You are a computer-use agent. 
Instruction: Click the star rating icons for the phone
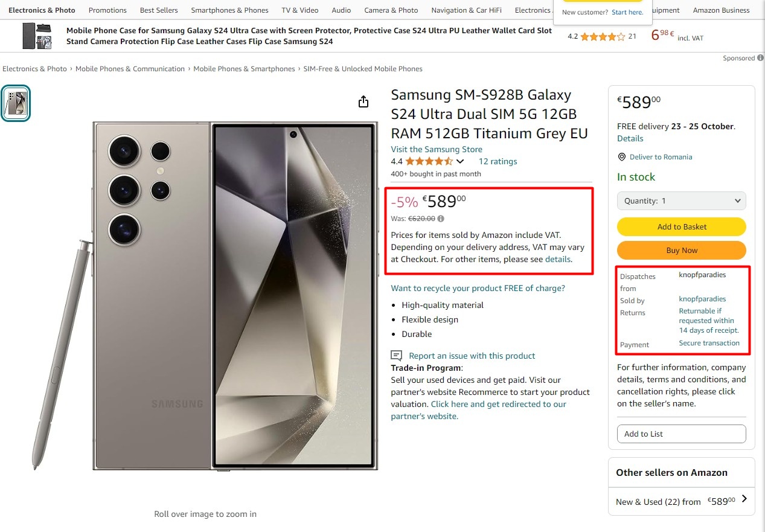[429, 161]
